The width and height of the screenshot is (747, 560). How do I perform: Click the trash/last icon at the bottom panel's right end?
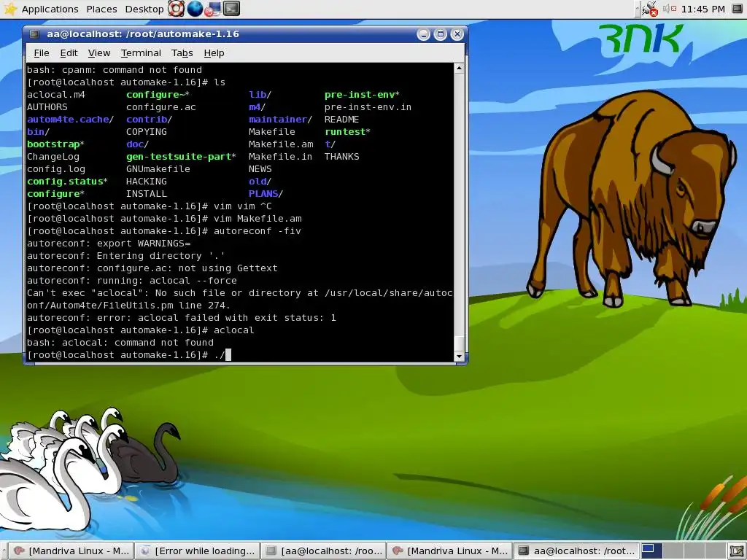click(737, 551)
